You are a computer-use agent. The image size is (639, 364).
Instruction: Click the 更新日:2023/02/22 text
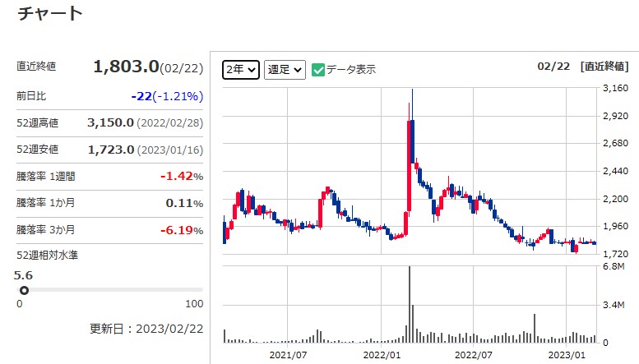(146, 329)
